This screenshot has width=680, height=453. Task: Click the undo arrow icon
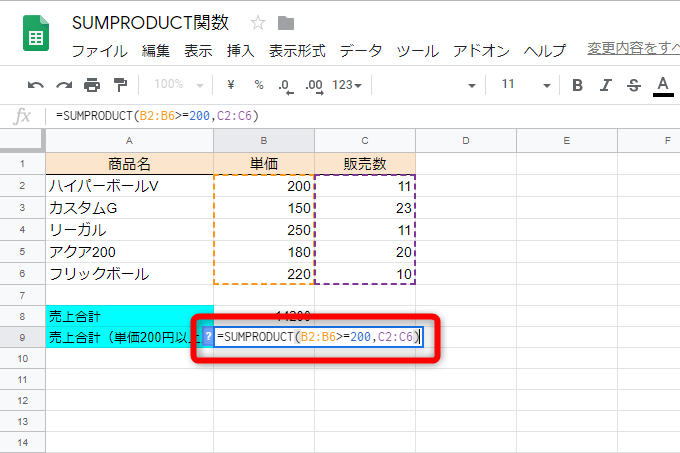36,85
